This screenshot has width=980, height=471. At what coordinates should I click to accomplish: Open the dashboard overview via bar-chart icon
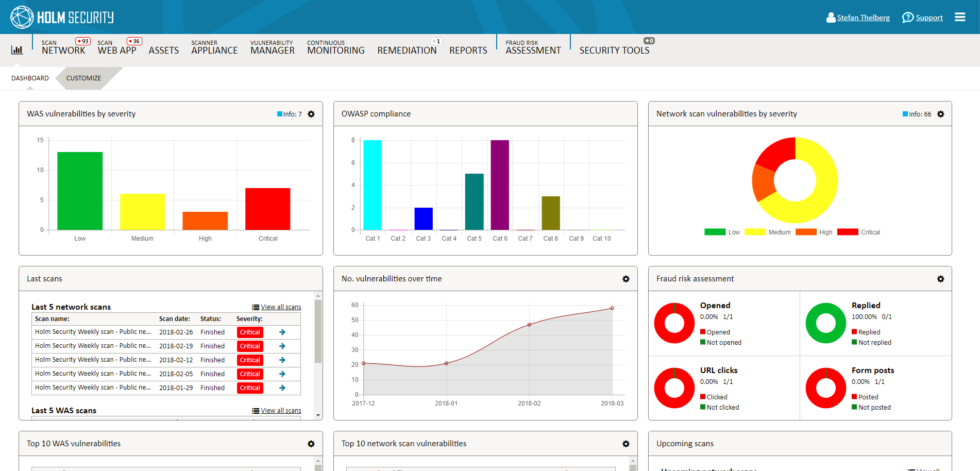[17, 49]
